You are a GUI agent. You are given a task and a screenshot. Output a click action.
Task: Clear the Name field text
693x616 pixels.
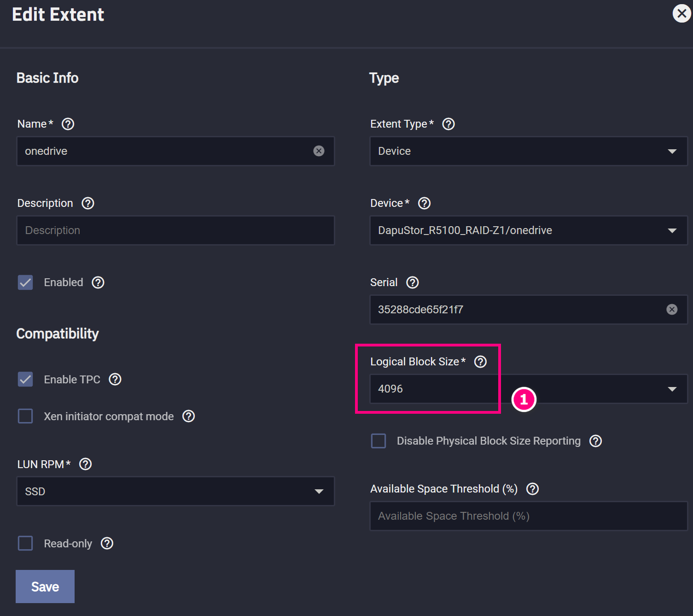(x=319, y=151)
